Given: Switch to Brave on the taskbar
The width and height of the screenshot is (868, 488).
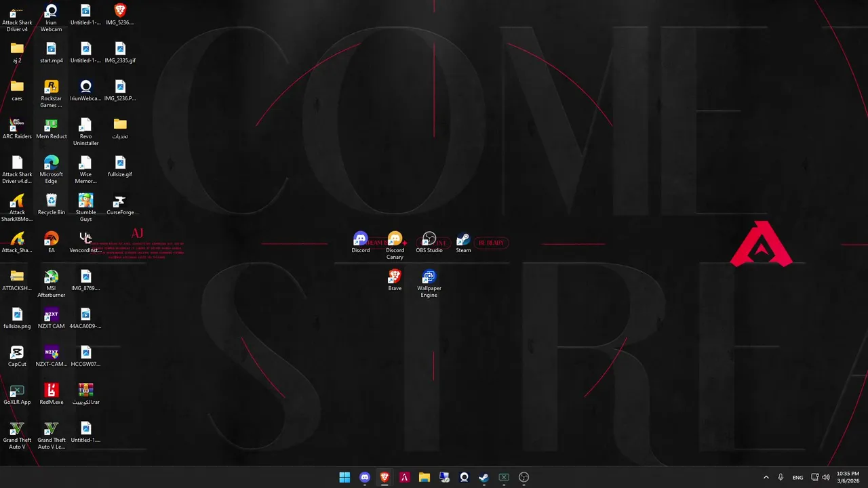Looking at the screenshot, I should pos(384,477).
